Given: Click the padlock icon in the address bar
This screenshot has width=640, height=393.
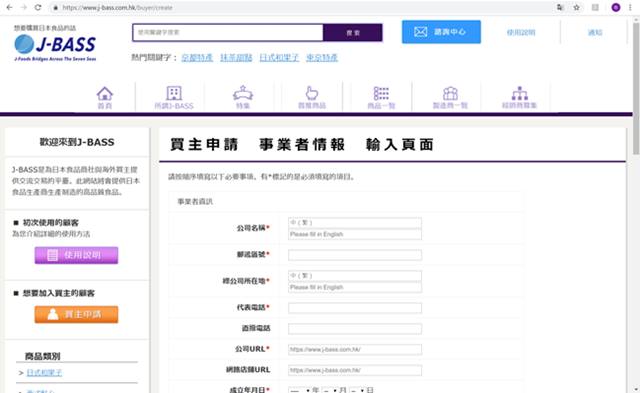Looking at the screenshot, I should (x=55, y=7).
